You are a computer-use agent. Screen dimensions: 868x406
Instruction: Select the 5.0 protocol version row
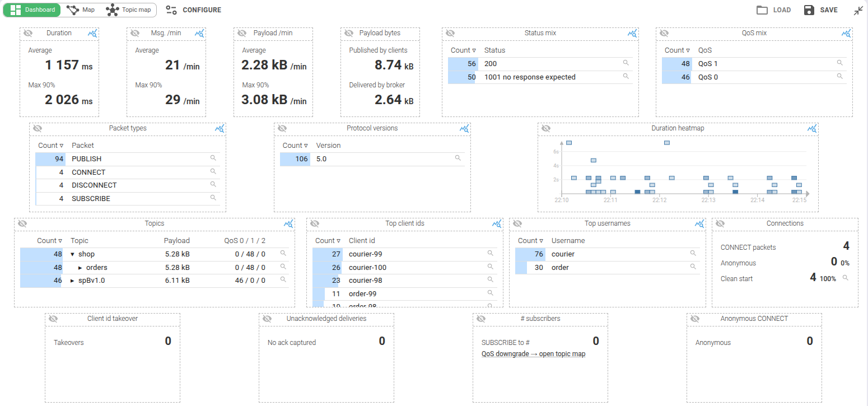pyautogui.click(x=372, y=159)
